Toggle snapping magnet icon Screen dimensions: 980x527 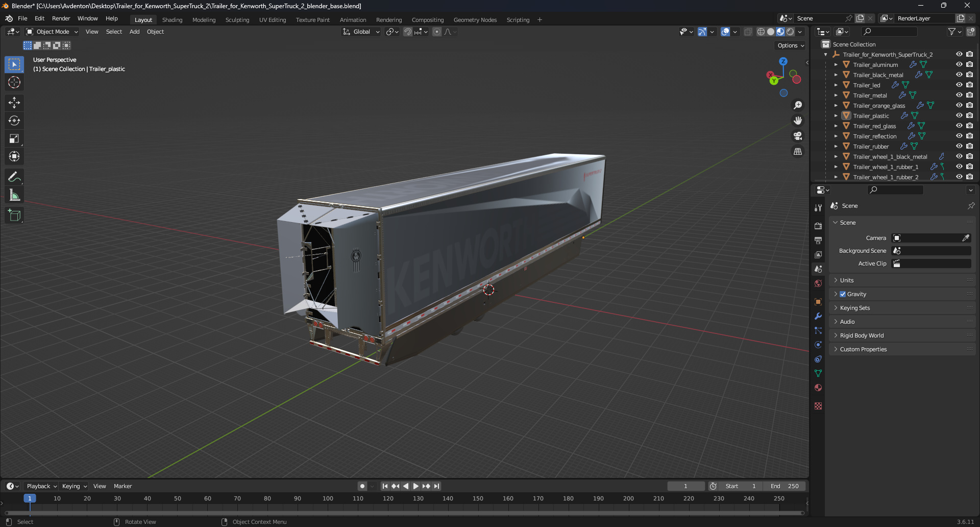(408, 32)
